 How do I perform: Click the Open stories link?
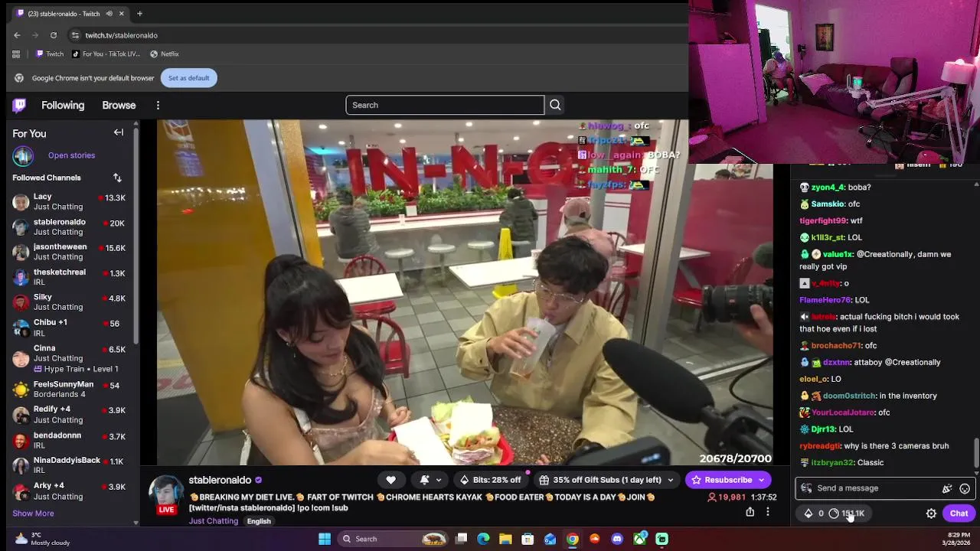tap(71, 155)
